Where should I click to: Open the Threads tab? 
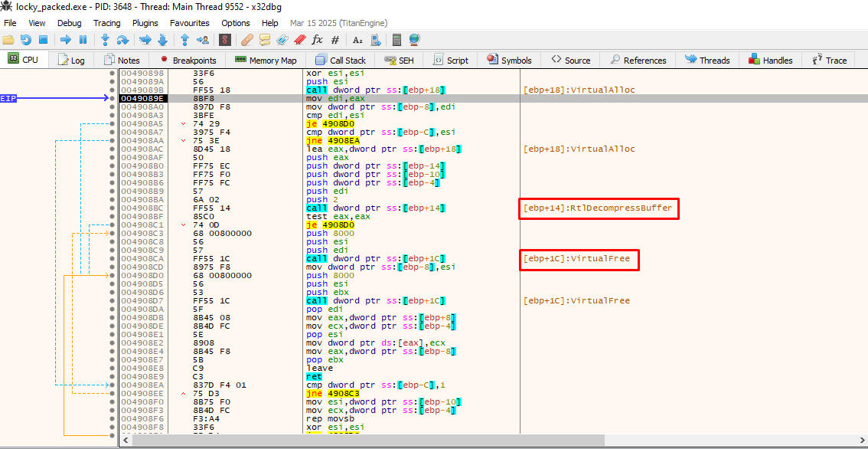click(707, 61)
